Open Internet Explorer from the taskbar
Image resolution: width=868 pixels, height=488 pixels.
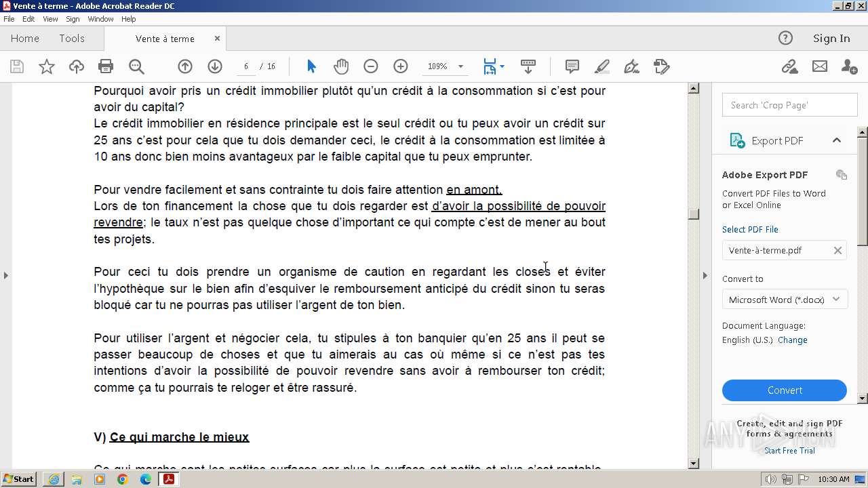54,479
